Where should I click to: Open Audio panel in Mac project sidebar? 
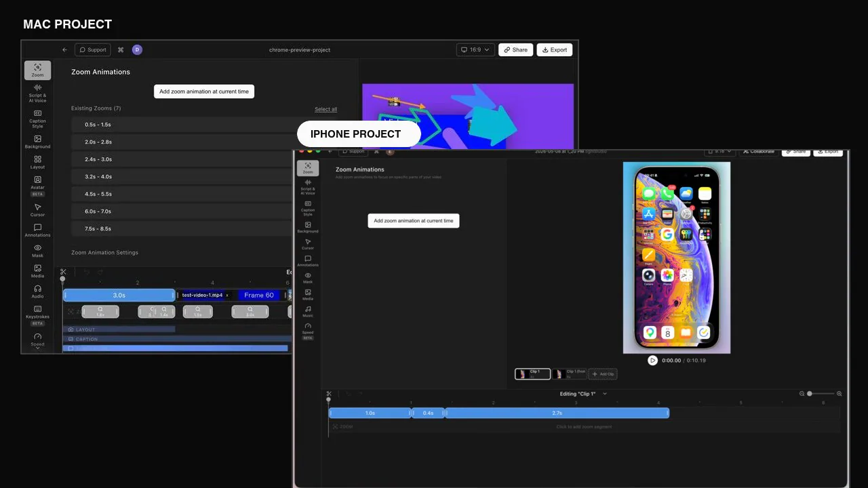pos(37,291)
